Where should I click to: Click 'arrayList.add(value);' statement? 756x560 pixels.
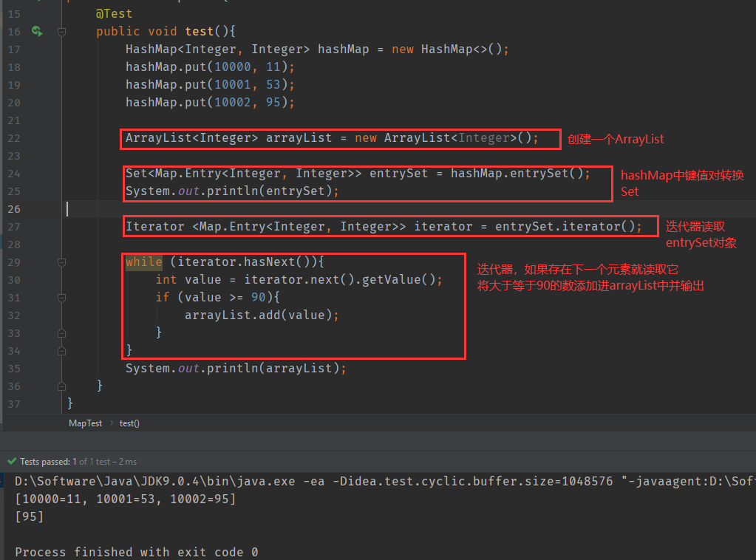(x=262, y=315)
